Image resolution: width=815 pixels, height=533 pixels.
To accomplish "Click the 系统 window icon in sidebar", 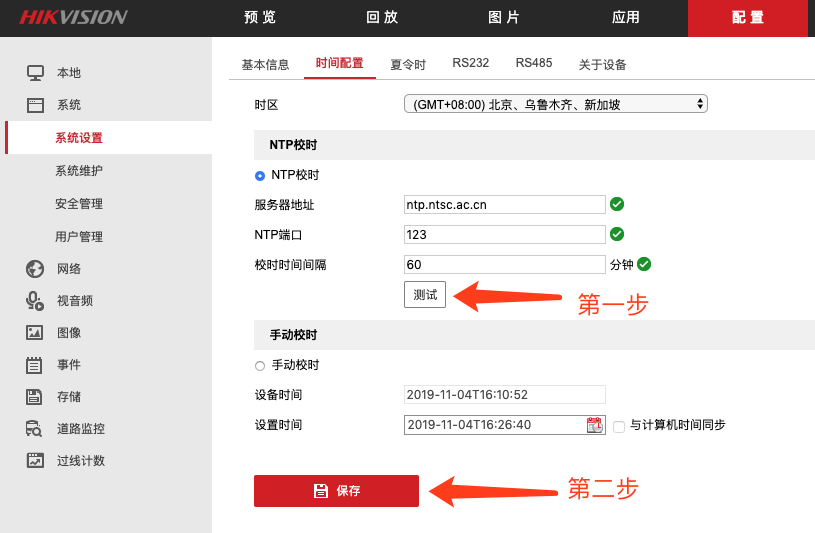I will point(35,105).
